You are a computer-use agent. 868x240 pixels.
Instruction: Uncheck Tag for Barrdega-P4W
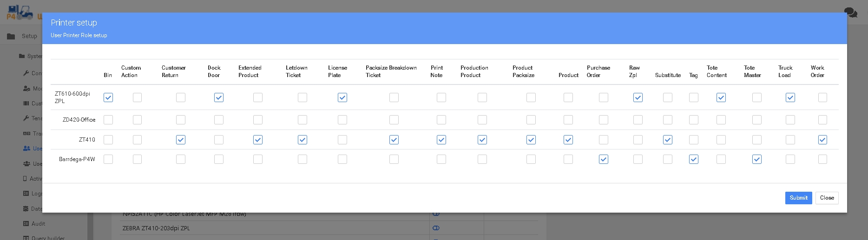(x=694, y=159)
